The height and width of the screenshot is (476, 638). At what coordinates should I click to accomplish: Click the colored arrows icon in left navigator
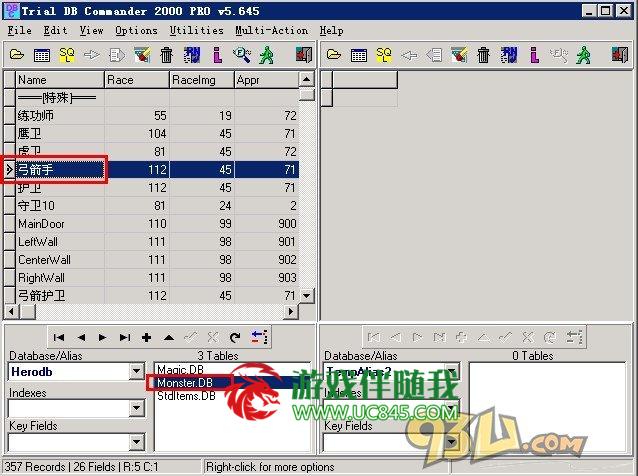tap(259, 337)
